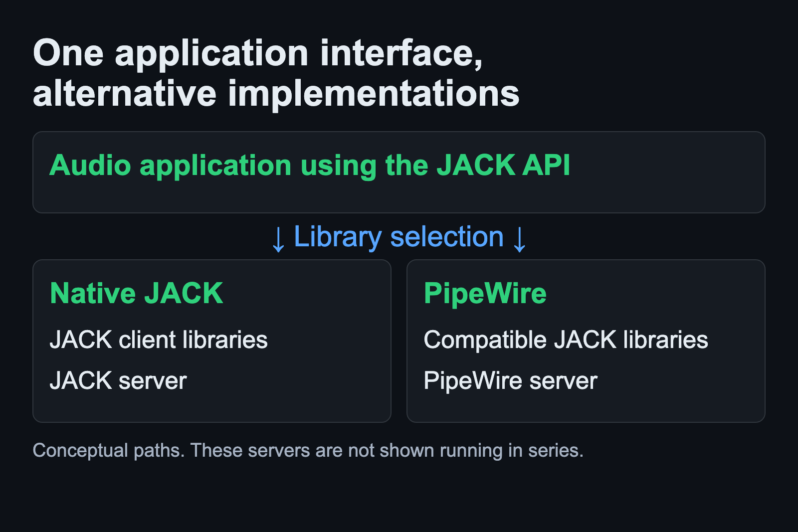798x532 pixels.
Task: Select 'Audio application using the JACK API' text
Action: point(310,166)
